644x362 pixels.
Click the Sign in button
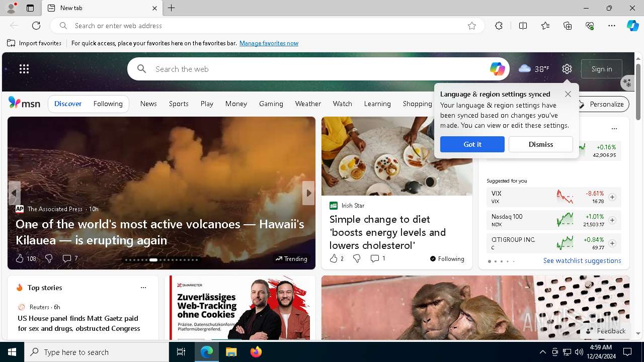[x=602, y=69]
